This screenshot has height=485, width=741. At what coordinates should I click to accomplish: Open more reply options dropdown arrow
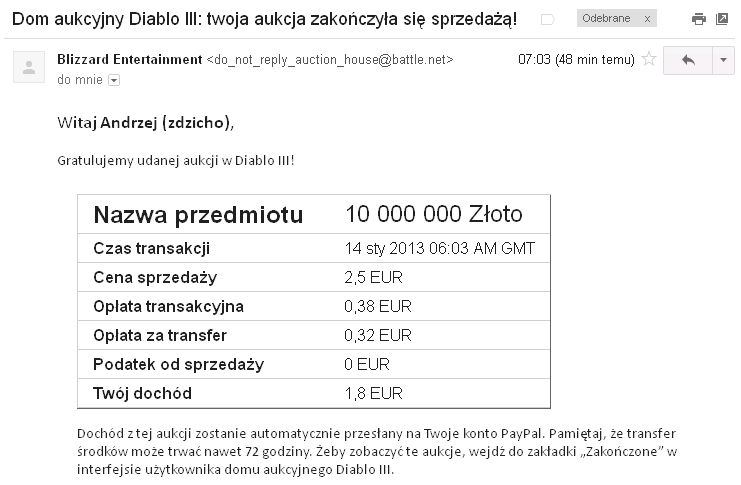pyautogui.click(x=723, y=60)
